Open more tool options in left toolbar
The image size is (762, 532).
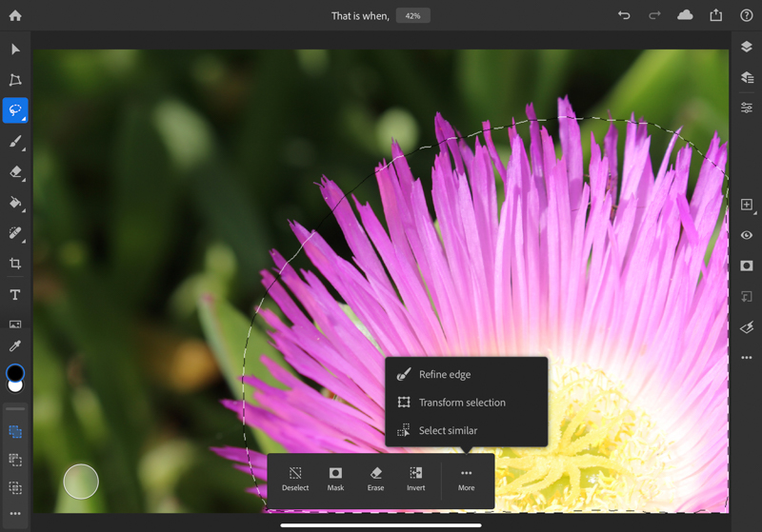pos(15,513)
